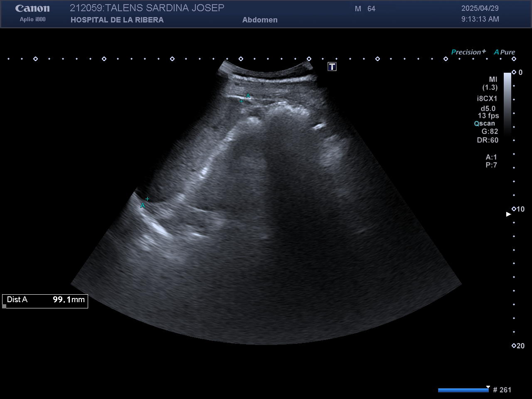The width and height of the screenshot is (532, 399).
Task: Select the lower caliper A cross marker
Action: pyautogui.click(x=147, y=199)
